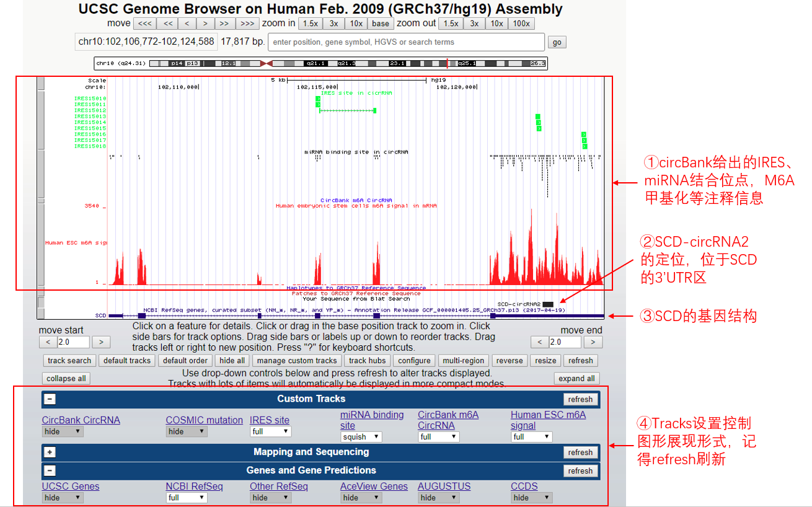
Task: Click the far-left move '<<<' button
Action: coord(144,24)
